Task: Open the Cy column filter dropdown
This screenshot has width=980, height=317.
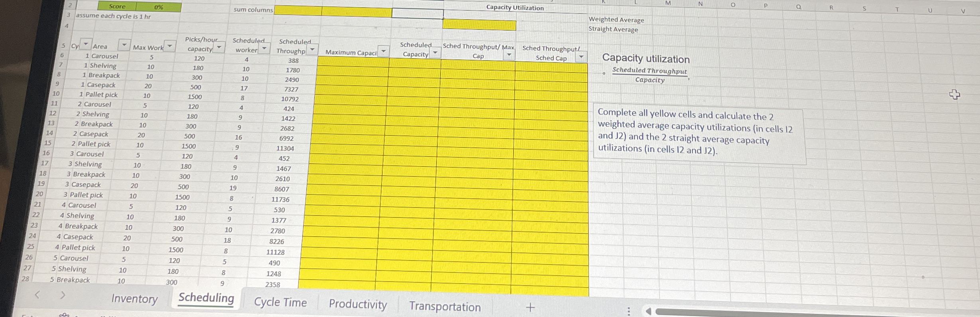Action: [86, 44]
